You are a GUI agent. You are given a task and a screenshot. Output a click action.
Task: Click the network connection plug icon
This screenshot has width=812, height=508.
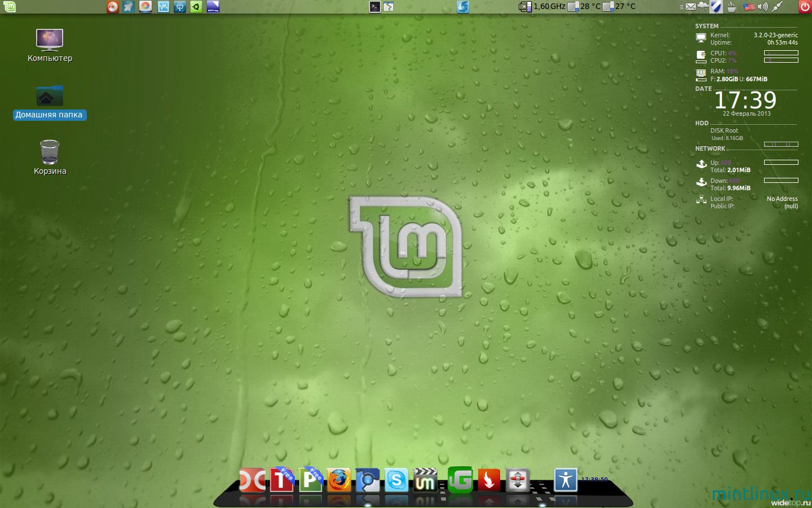(x=777, y=7)
